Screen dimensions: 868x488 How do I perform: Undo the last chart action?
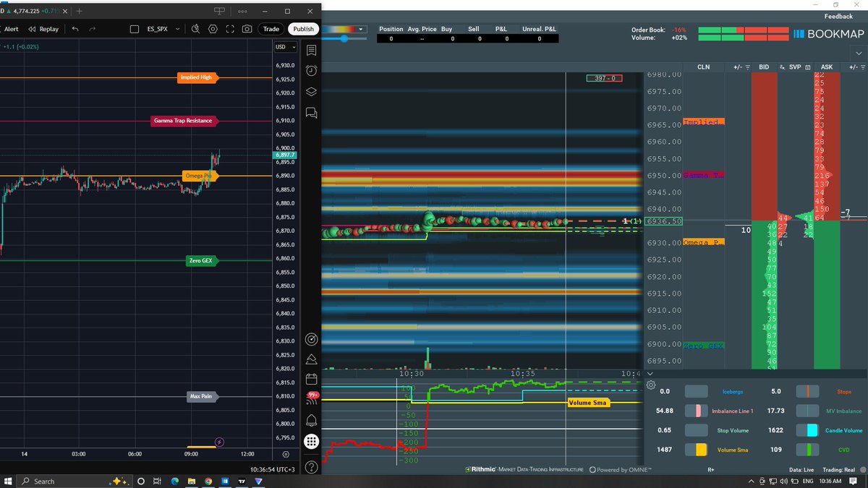(x=75, y=29)
